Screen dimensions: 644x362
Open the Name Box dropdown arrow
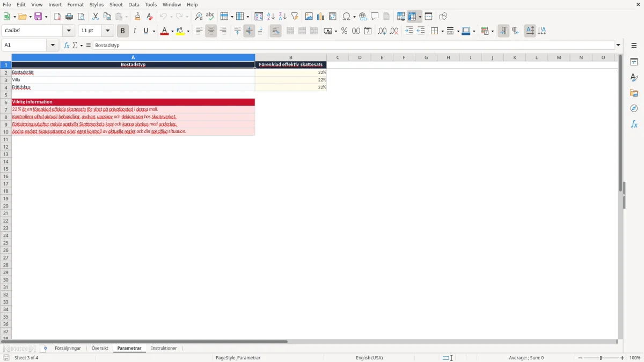tap(53, 45)
